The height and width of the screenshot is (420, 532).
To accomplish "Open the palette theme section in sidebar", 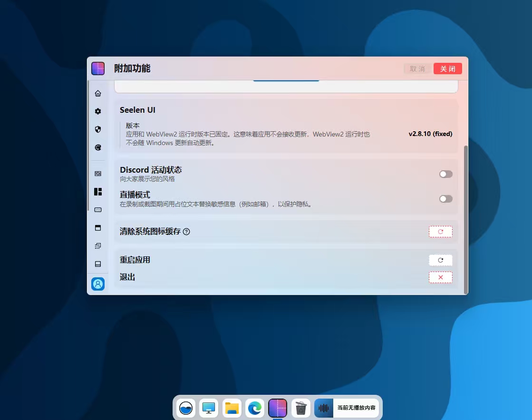I will [x=98, y=147].
